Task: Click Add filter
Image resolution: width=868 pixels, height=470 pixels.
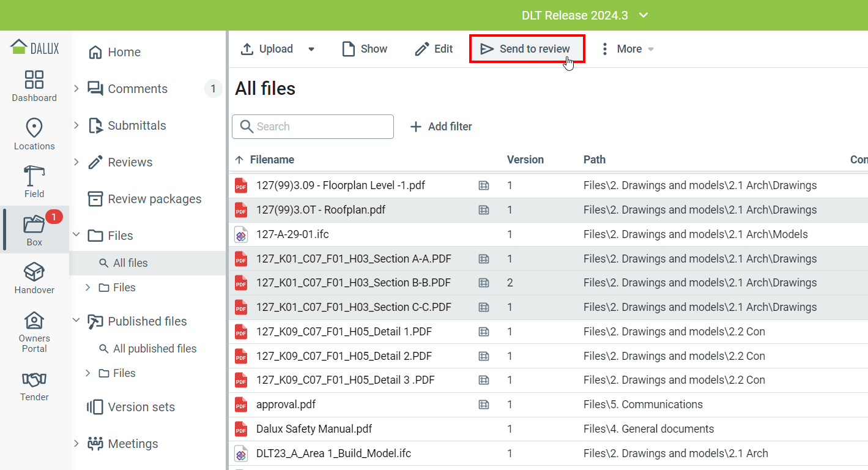Action: point(441,127)
